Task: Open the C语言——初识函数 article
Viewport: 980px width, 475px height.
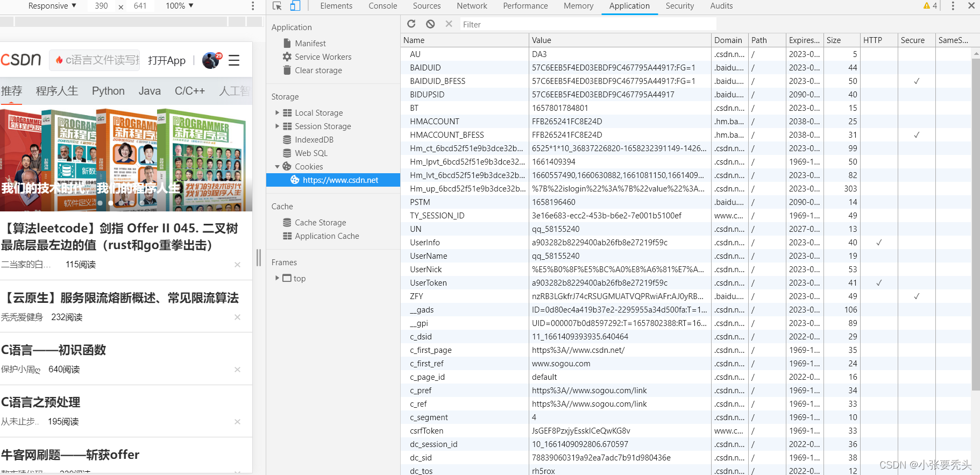Action: 54,350
